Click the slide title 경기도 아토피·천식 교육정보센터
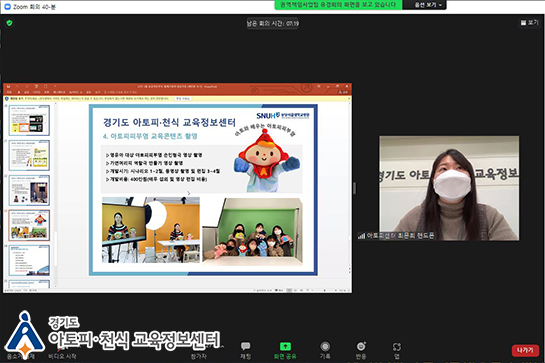The width and height of the screenshot is (545, 363). (x=169, y=122)
